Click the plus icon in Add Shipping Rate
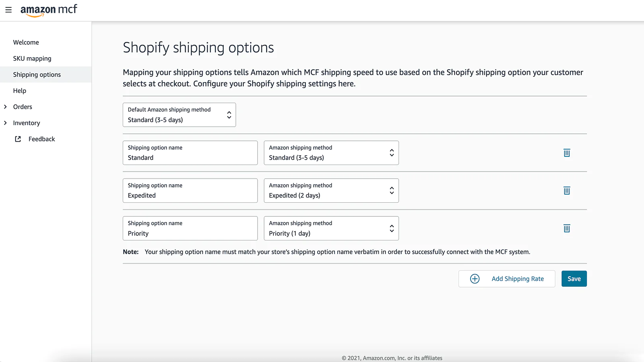644x362 pixels. click(x=475, y=279)
